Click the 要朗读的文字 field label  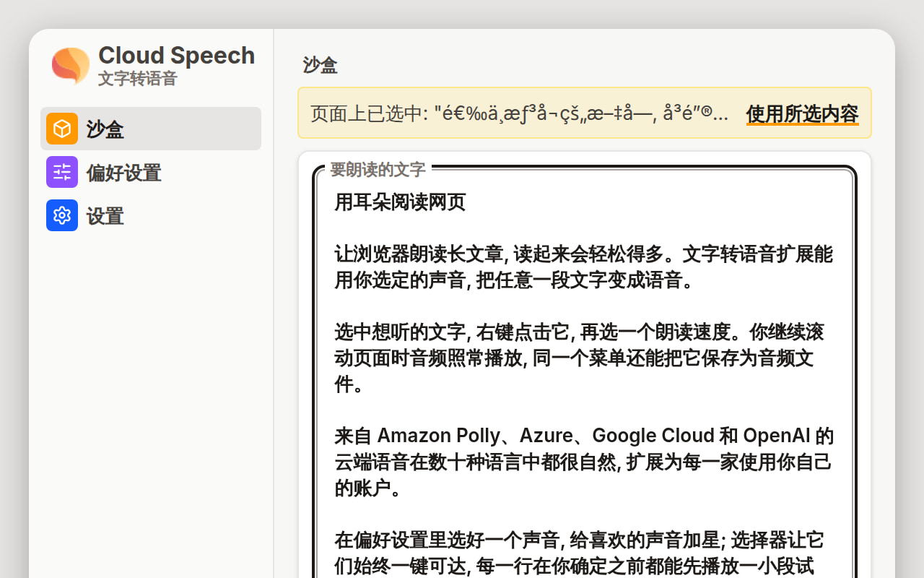pyautogui.click(x=378, y=170)
